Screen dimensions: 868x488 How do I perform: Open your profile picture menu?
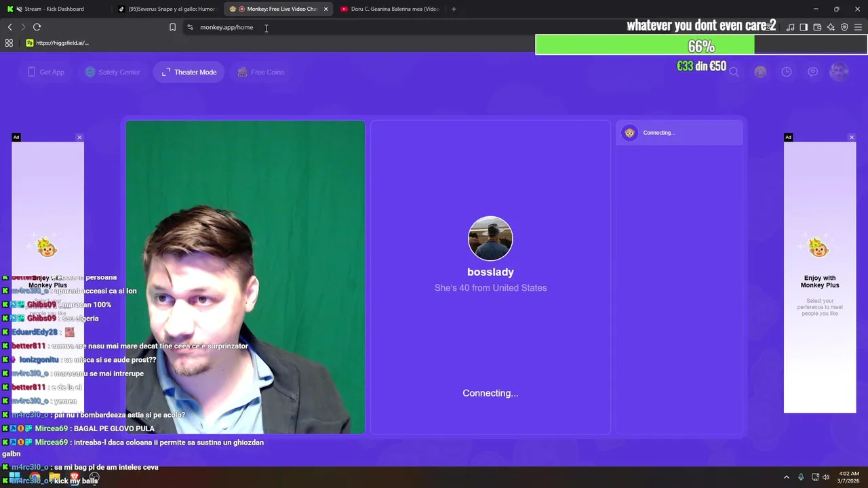click(x=840, y=72)
